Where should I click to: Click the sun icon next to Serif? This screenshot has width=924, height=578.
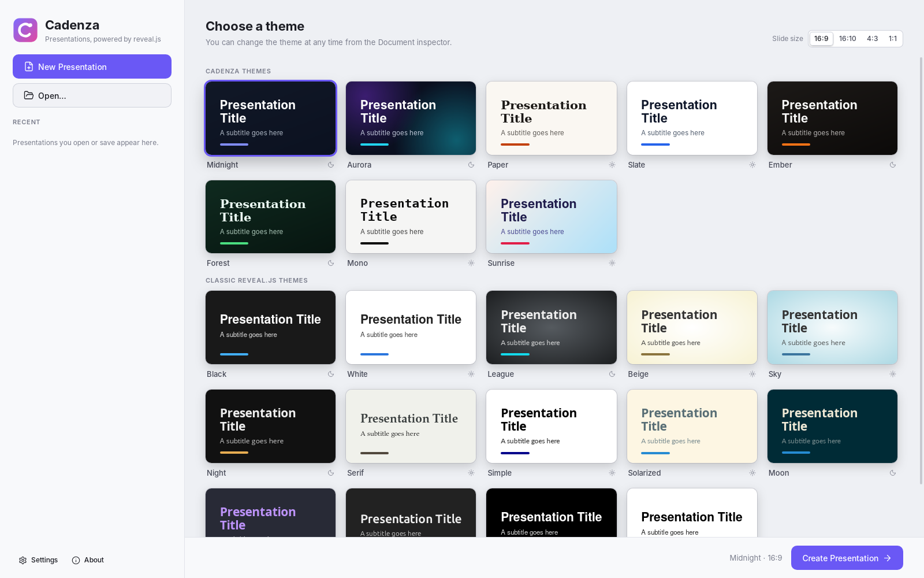coord(471,473)
